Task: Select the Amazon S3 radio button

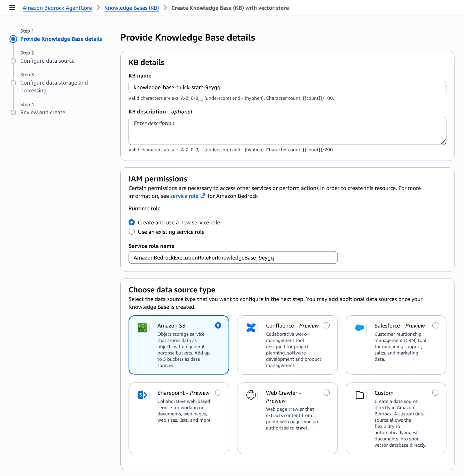Action: tap(218, 325)
